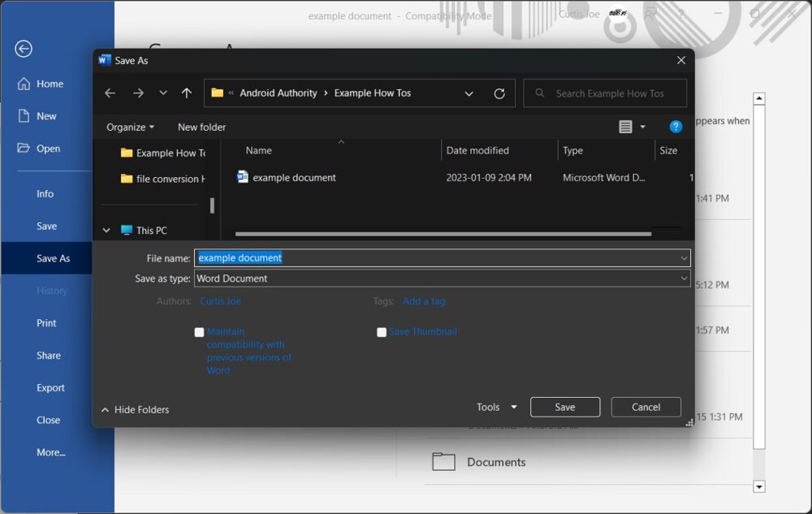
Task: Click the Back navigation arrow in dialog
Action: (x=110, y=93)
